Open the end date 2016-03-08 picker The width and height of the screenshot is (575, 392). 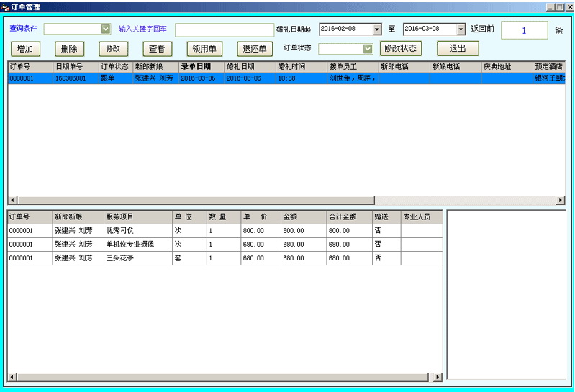pos(461,29)
